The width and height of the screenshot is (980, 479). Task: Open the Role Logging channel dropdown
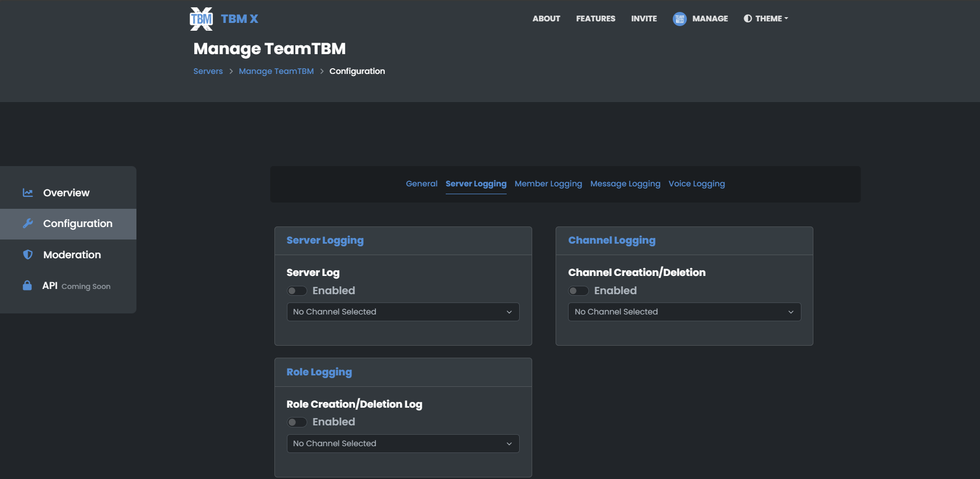coord(402,443)
